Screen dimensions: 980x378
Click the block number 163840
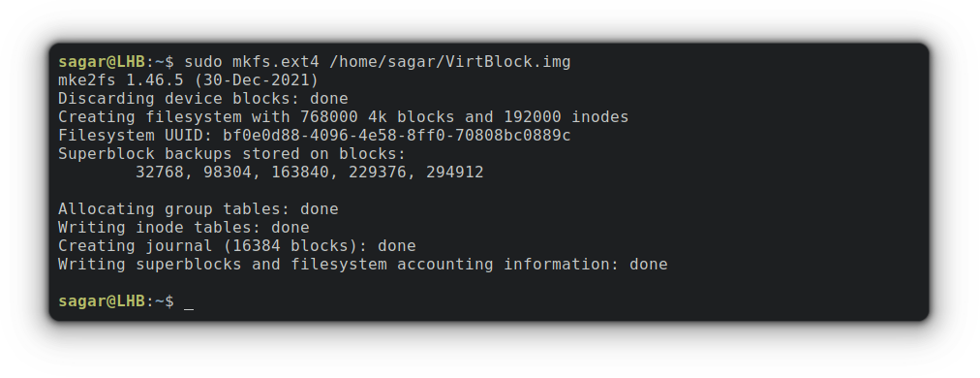click(300, 173)
